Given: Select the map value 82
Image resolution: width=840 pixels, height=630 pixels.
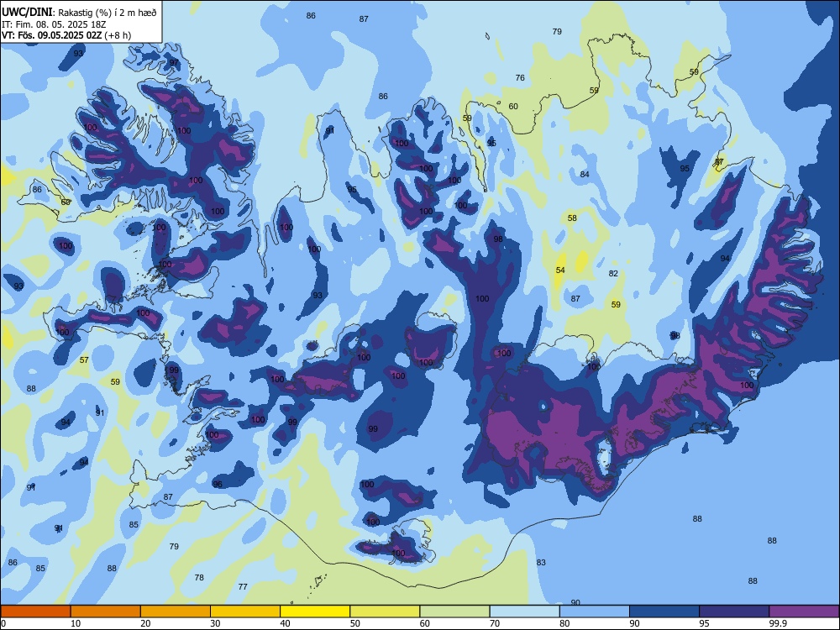Looking at the screenshot, I should click(613, 273).
